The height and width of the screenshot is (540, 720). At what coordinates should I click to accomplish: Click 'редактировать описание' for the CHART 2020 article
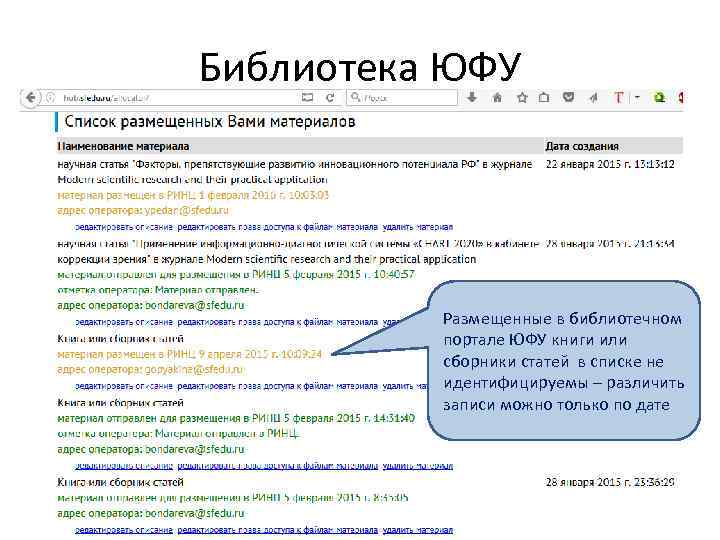pyautogui.click(x=124, y=322)
